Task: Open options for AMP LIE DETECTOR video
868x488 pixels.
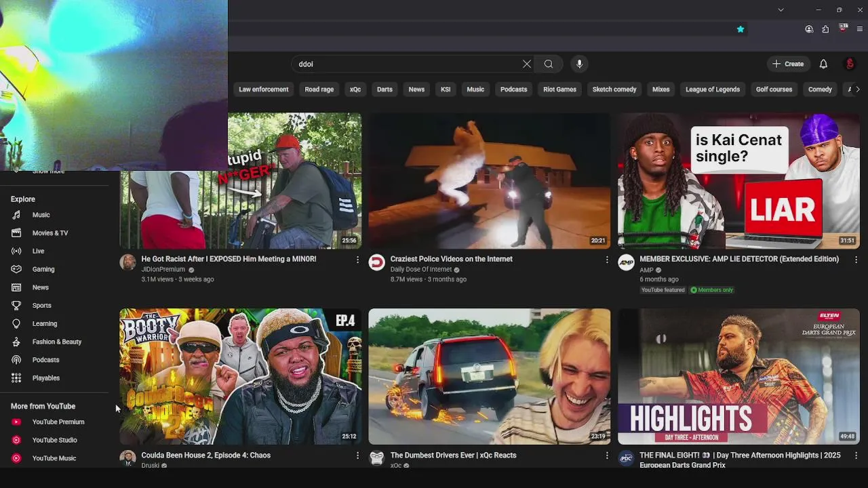Action: 856,260
